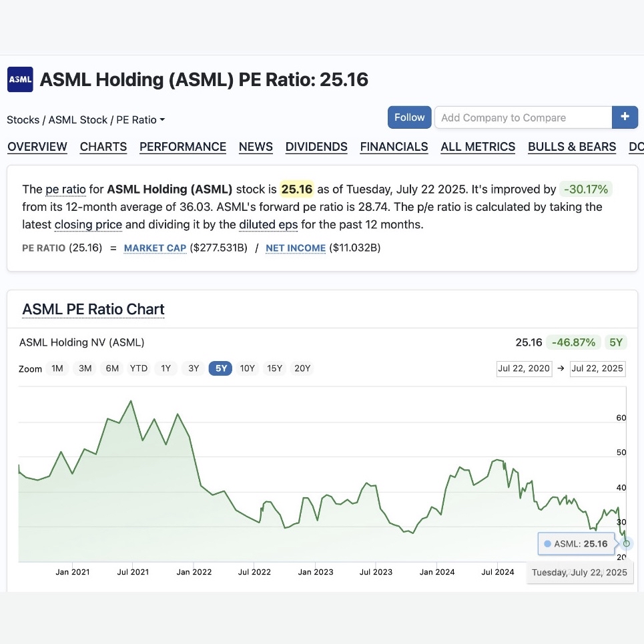644x644 pixels.
Task: Open the start date picker showing Jul 22, 2020
Action: pos(524,368)
